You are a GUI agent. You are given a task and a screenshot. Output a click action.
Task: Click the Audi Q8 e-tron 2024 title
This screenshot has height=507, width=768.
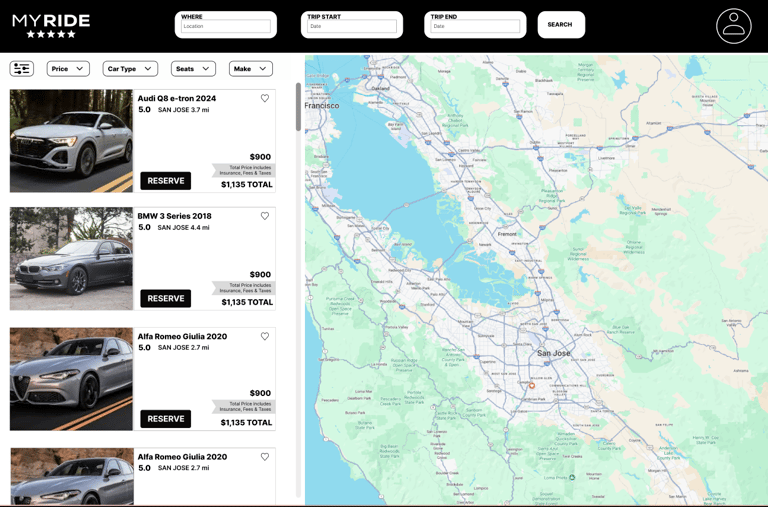pos(177,98)
